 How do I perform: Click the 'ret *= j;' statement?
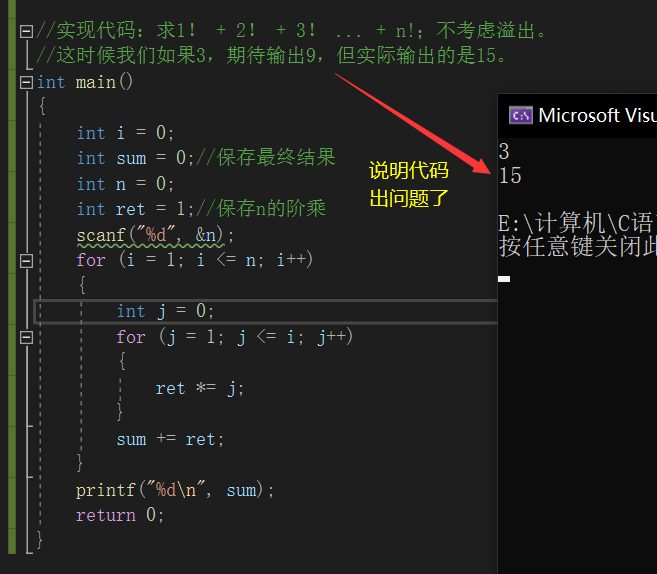pos(200,388)
